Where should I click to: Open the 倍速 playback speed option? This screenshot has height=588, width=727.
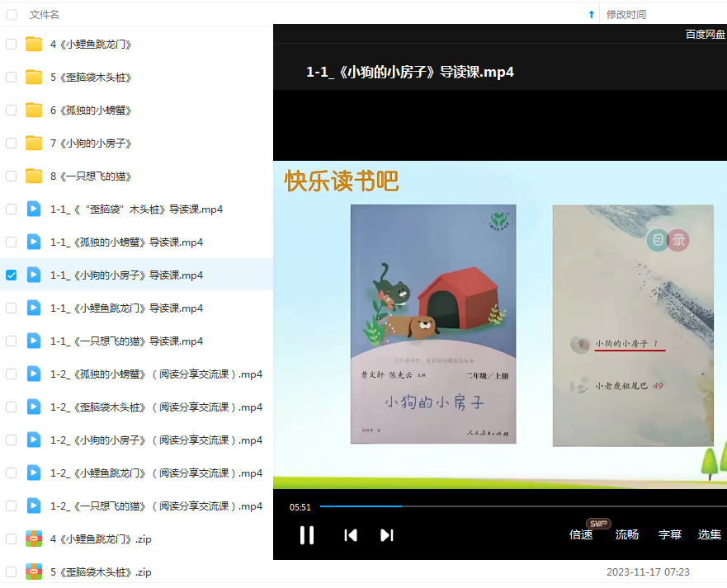[580, 534]
